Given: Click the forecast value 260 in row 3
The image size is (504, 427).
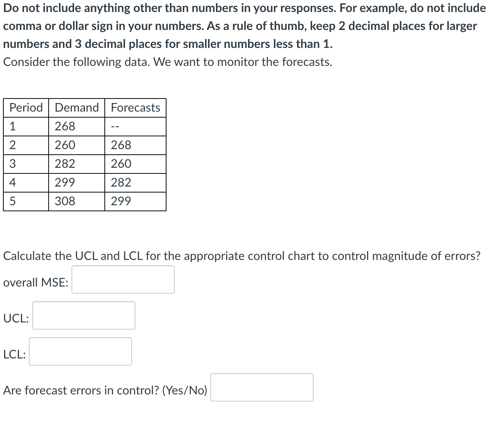Looking at the screenshot, I should 120,164.
